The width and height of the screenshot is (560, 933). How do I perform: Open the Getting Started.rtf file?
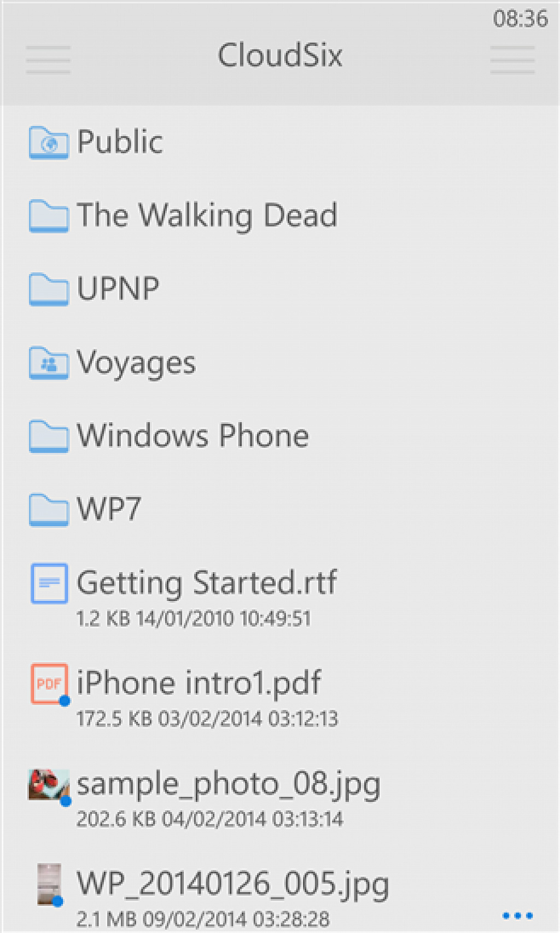[x=280, y=595]
